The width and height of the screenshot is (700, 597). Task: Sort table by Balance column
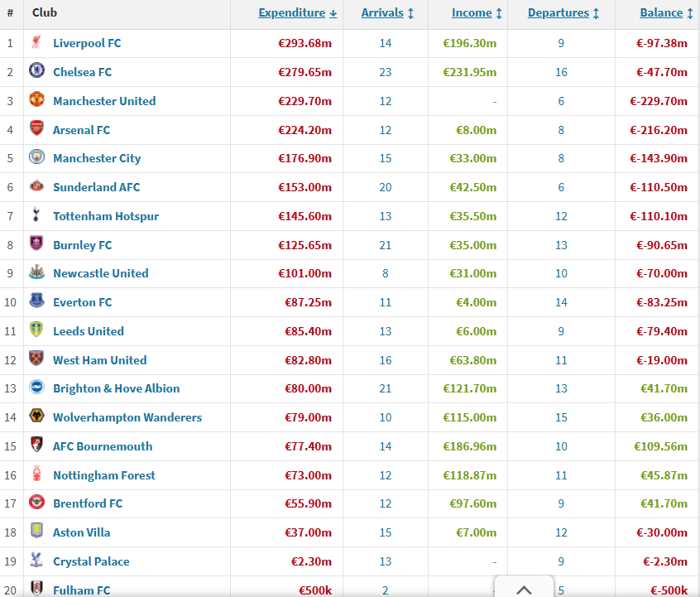point(667,13)
